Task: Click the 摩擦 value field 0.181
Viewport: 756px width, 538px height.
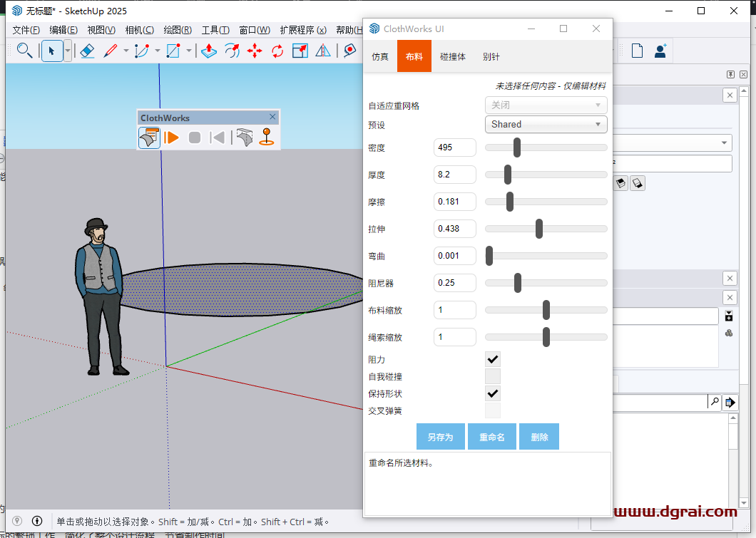Action: (454, 202)
